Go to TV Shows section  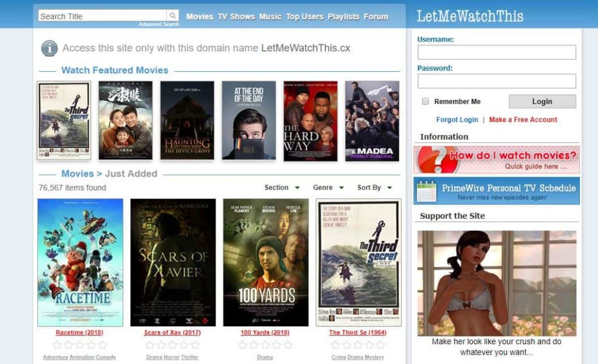[x=236, y=16]
